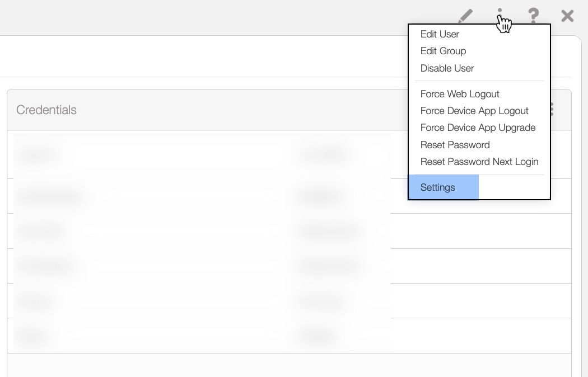Select the second blurred Credentials row
The image size is (588, 377).
click(202, 196)
